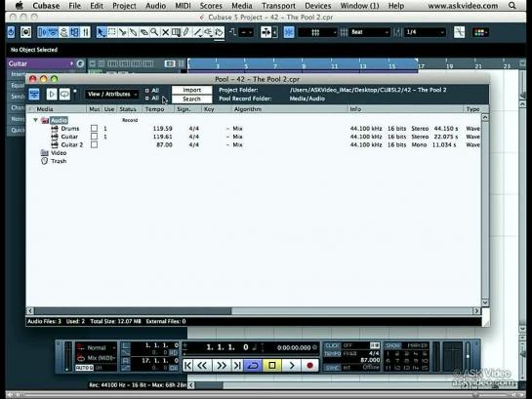The width and height of the screenshot is (532, 399).
Task: Expand Guitar track inspector menu arrow
Action: [x=71, y=63]
